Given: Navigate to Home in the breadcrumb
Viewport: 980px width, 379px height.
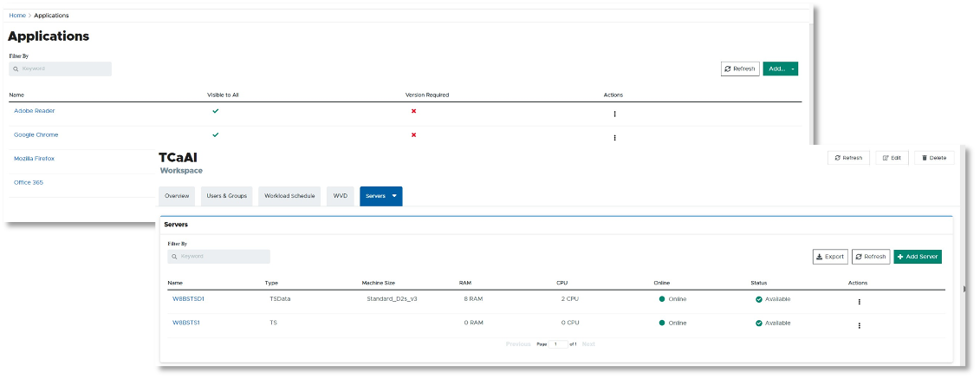Looking at the screenshot, I should tap(17, 16).
